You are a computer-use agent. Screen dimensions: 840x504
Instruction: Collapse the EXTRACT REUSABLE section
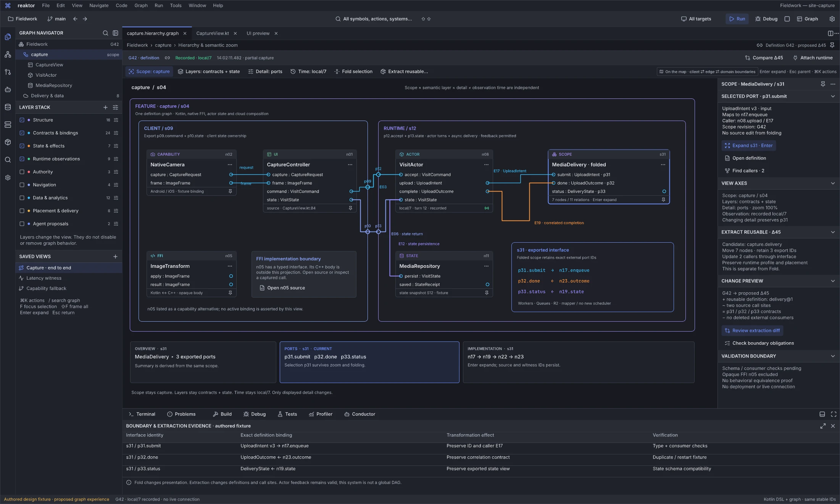click(x=833, y=232)
